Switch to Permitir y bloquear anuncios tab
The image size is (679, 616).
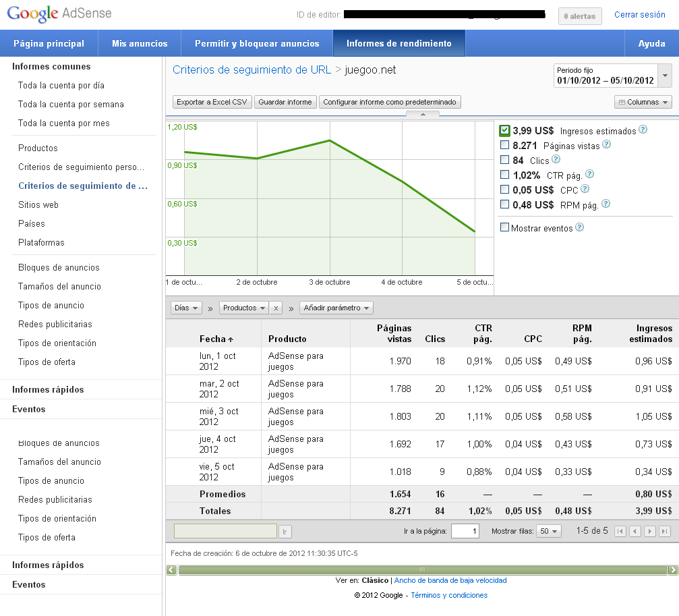pyautogui.click(x=257, y=43)
